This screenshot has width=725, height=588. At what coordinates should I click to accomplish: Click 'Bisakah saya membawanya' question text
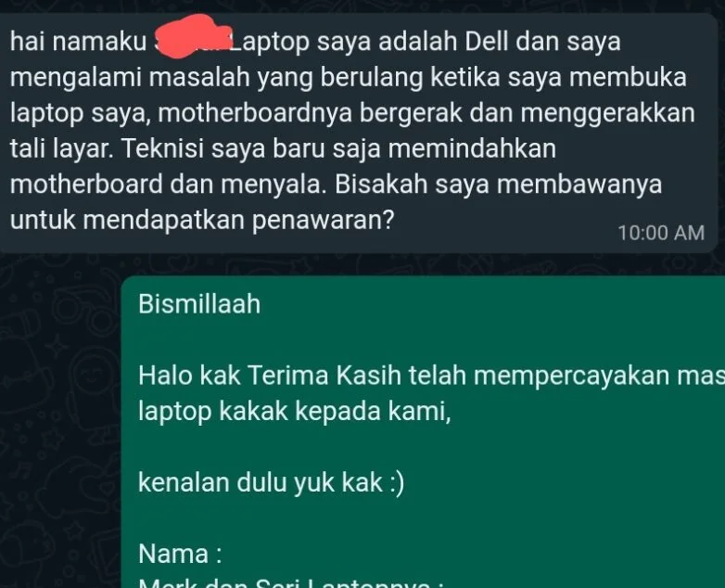coord(499,185)
